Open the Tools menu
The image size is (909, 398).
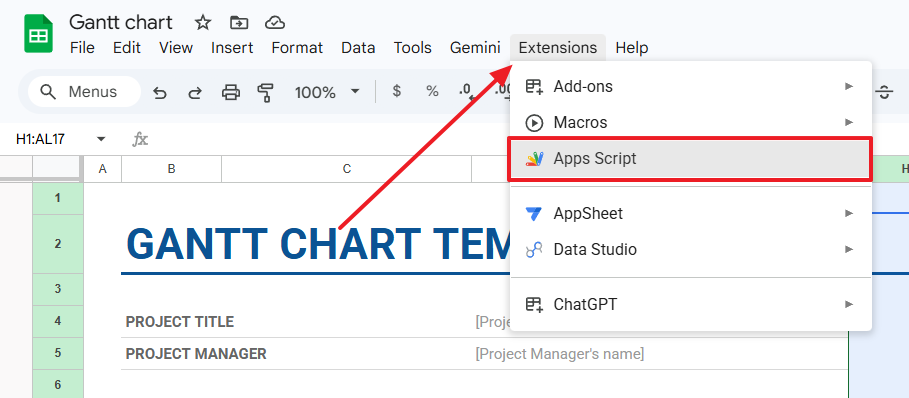[x=412, y=48]
